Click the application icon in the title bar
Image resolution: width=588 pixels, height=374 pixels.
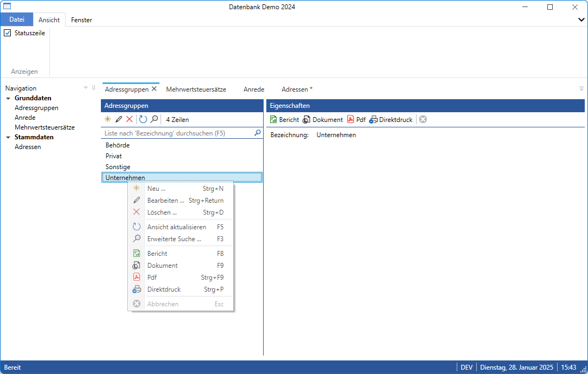(7, 7)
